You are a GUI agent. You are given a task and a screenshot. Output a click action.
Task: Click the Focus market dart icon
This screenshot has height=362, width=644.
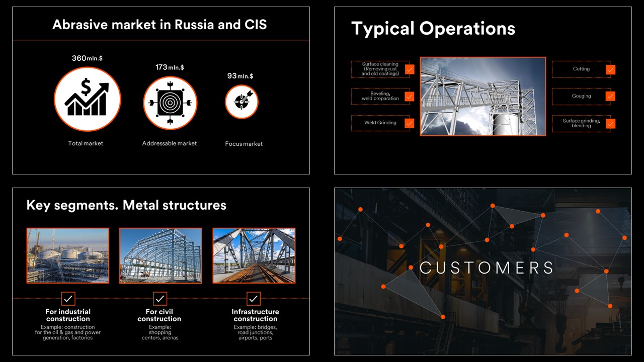[x=242, y=102]
